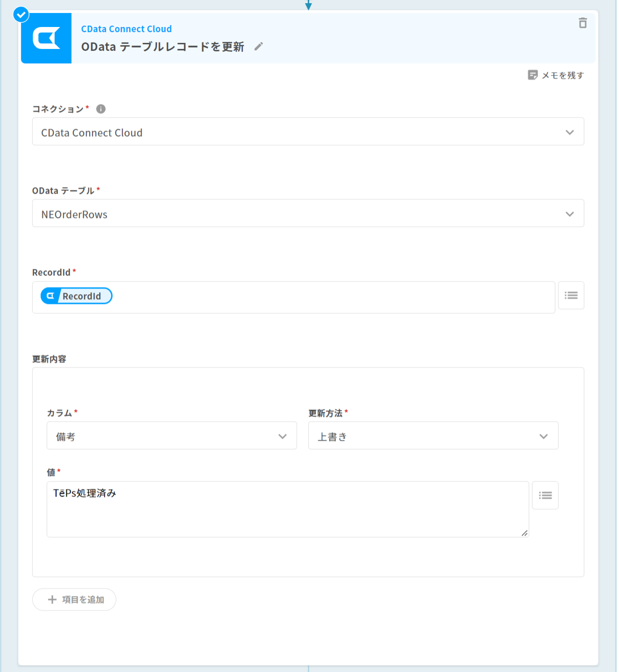This screenshot has height=672, width=617.
Task: Open the variable list icon beside the 値 field
Action: pyautogui.click(x=545, y=495)
